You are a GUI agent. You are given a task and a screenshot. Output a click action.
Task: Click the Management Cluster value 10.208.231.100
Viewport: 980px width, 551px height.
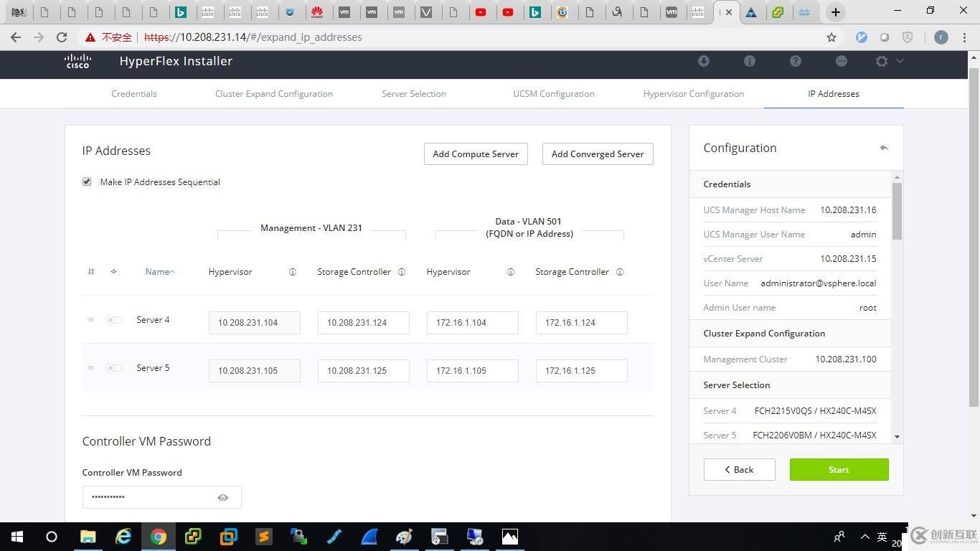tap(846, 359)
